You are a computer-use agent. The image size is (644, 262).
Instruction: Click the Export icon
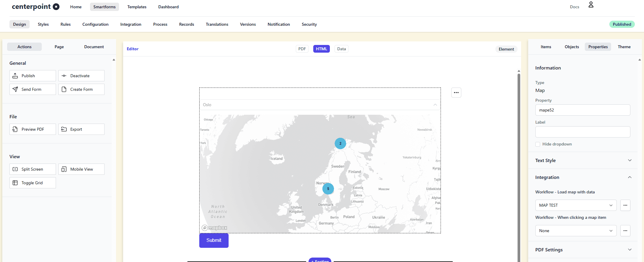64,129
